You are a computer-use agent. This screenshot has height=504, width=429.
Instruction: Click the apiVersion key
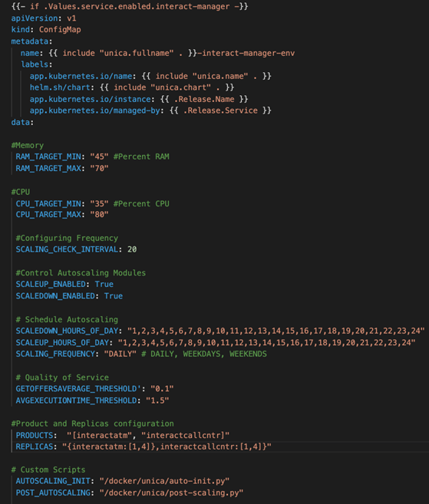tap(35, 18)
